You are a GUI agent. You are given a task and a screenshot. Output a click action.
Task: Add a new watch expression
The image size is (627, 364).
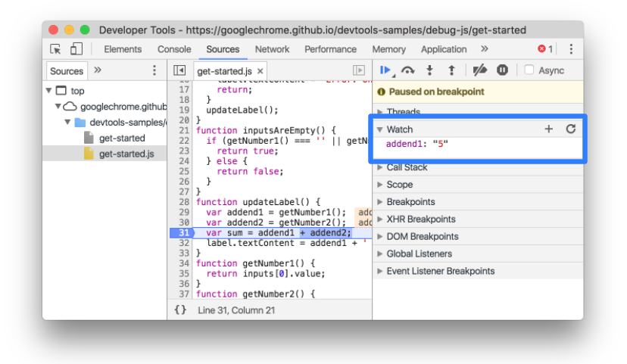(x=548, y=129)
